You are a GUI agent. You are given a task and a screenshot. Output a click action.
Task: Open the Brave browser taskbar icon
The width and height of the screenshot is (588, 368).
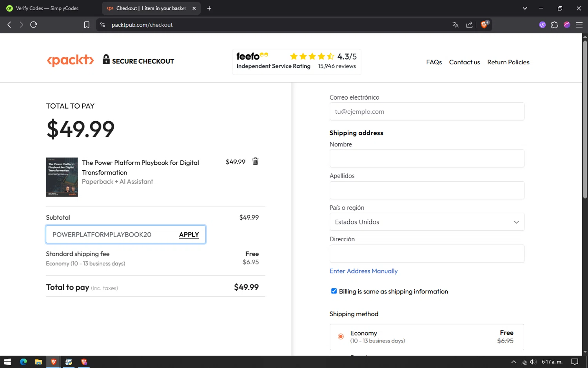[x=54, y=362]
